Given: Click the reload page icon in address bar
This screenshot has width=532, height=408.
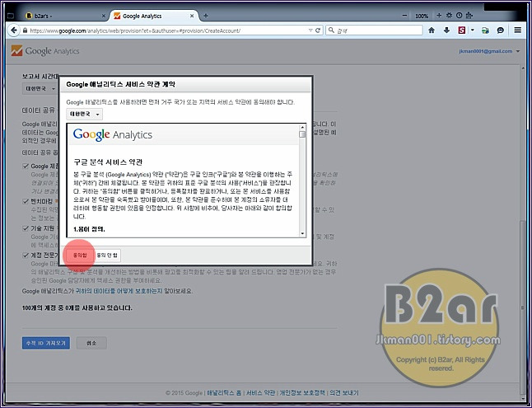Looking at the screenshot, I should [318, 30].
